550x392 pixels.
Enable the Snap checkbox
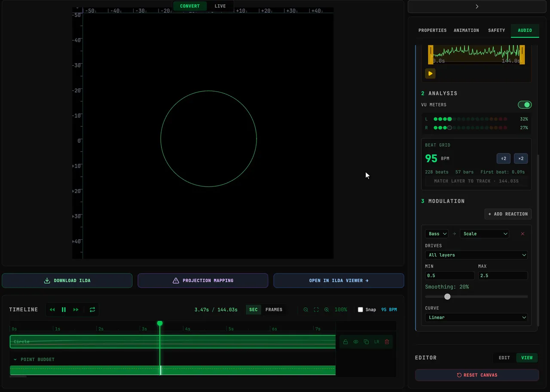361,309
